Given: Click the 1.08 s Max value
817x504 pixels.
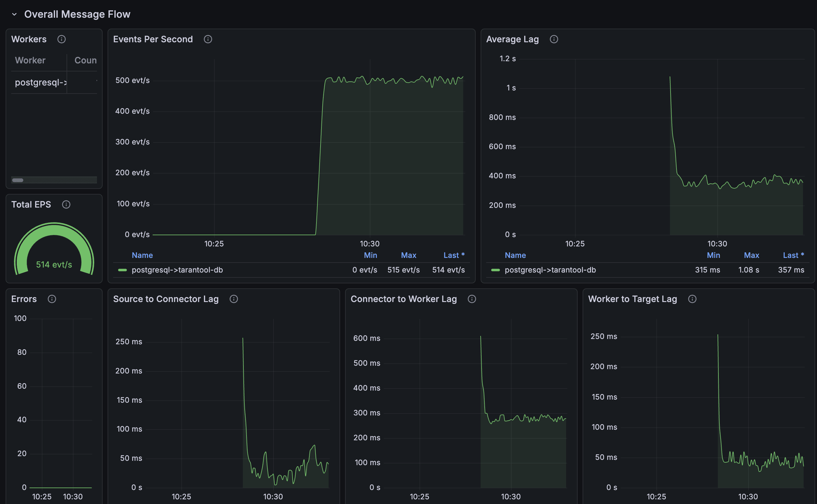Looking at the screenshot, I should tap(749, 270).
